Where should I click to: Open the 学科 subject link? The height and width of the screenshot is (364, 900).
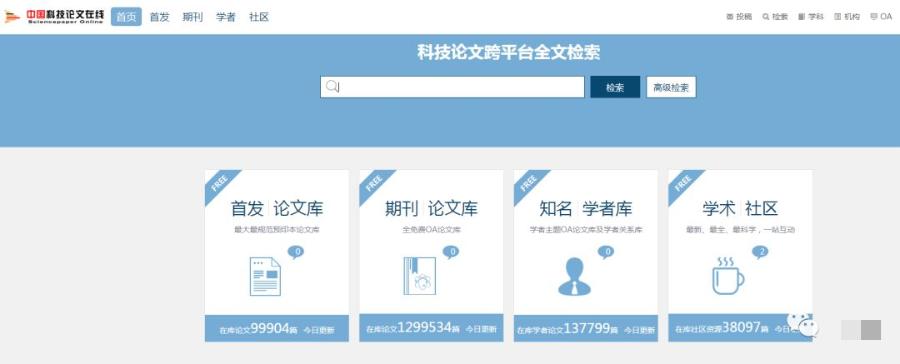click(811, 17)
